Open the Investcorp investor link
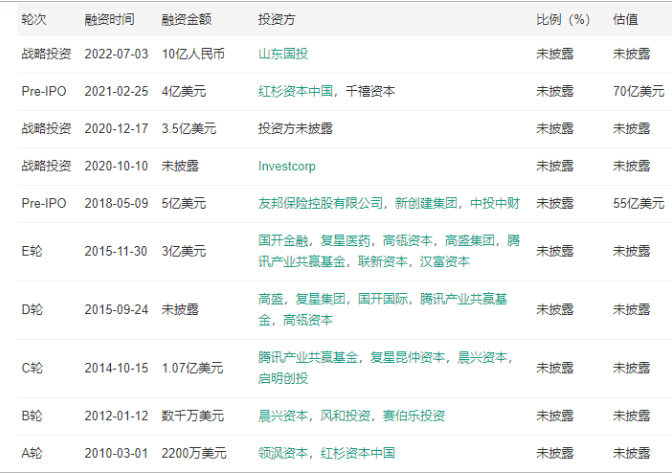Screen dimensions: 672x474 [287, 166]
